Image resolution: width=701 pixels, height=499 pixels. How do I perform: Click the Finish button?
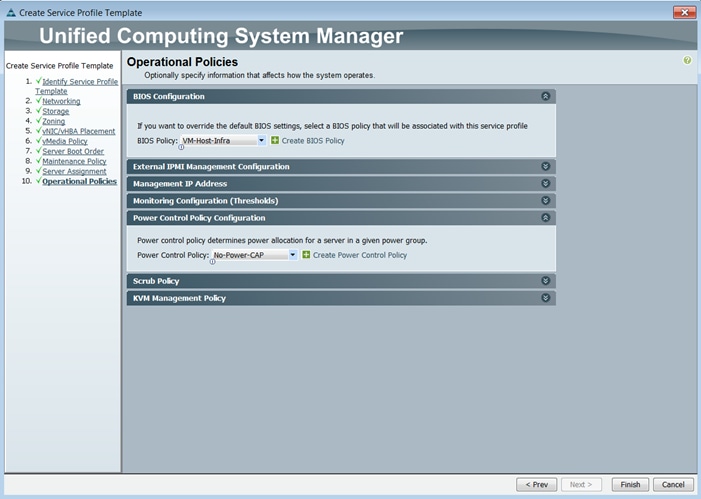tap(630, 485)
